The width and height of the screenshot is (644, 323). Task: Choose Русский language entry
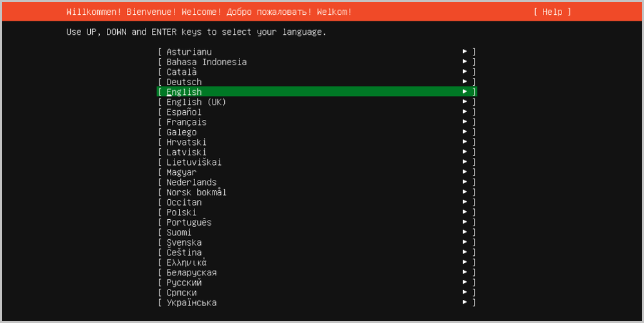pos(184,282)
